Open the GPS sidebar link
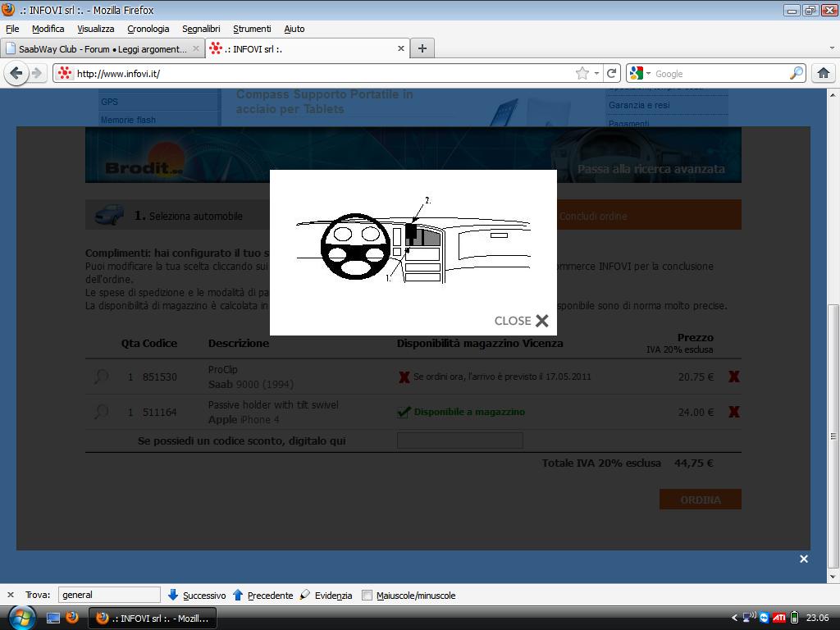Image resolution: width=840 pixels, height=630 pixels. pos(109,102)
